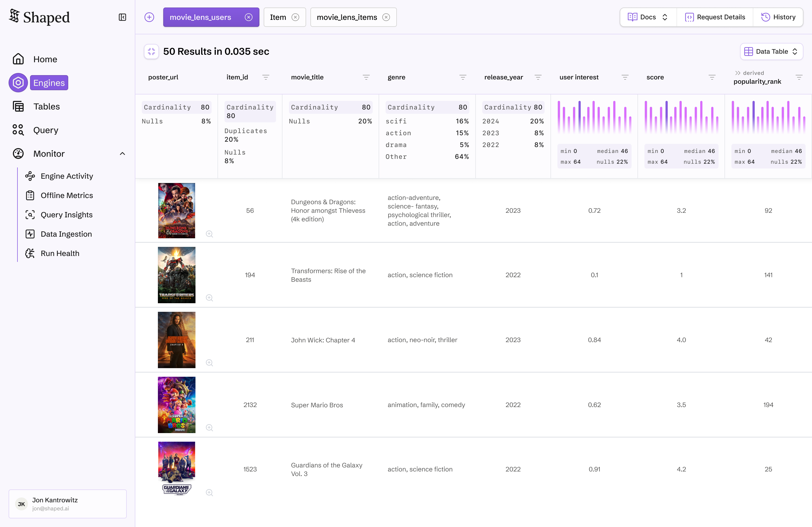Screen dimensions: 812x527
Task: Open filter for item_id column
Action: (266, 77)
